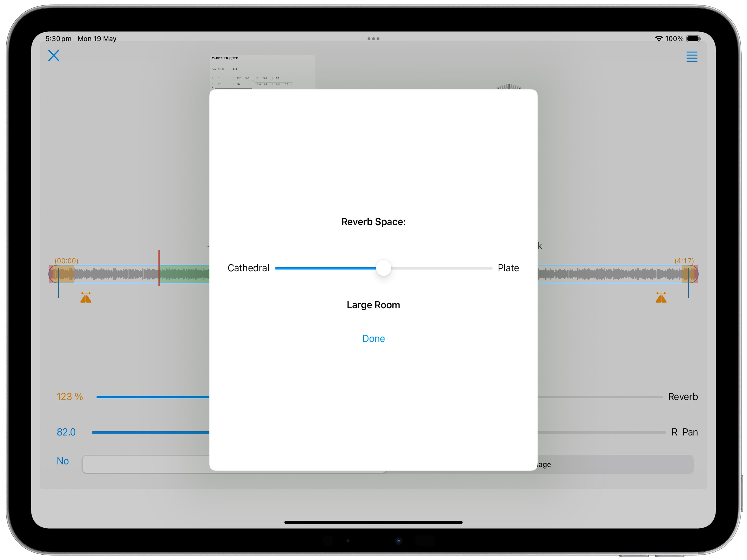Viewport: 747px width, 560px height.
Task: Click the Reverb label on the right
Action: (683, 397)
